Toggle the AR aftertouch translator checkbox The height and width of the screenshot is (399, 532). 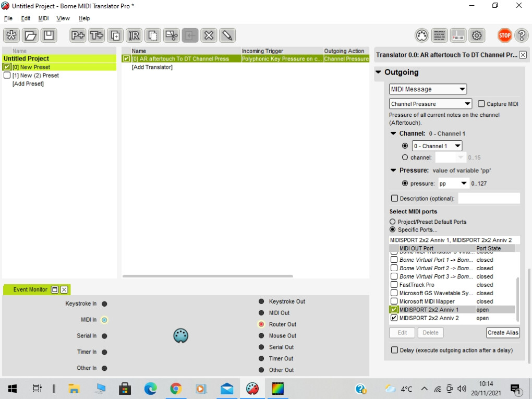click(x=126, y=59)
